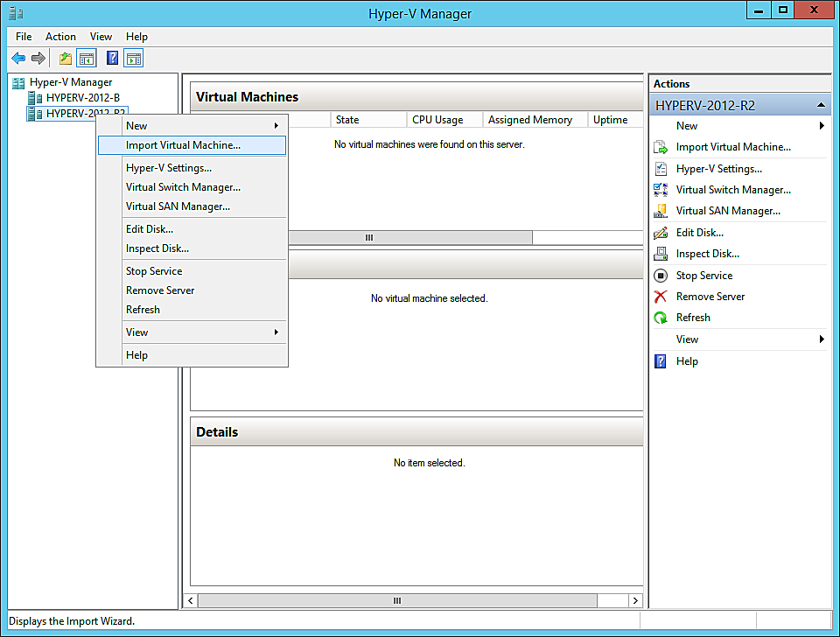Image resolution: width=840 pixels, height=637 pixels.
Task: Toggle the Show/Hide Console Tree icon
Action: [87, 58]
